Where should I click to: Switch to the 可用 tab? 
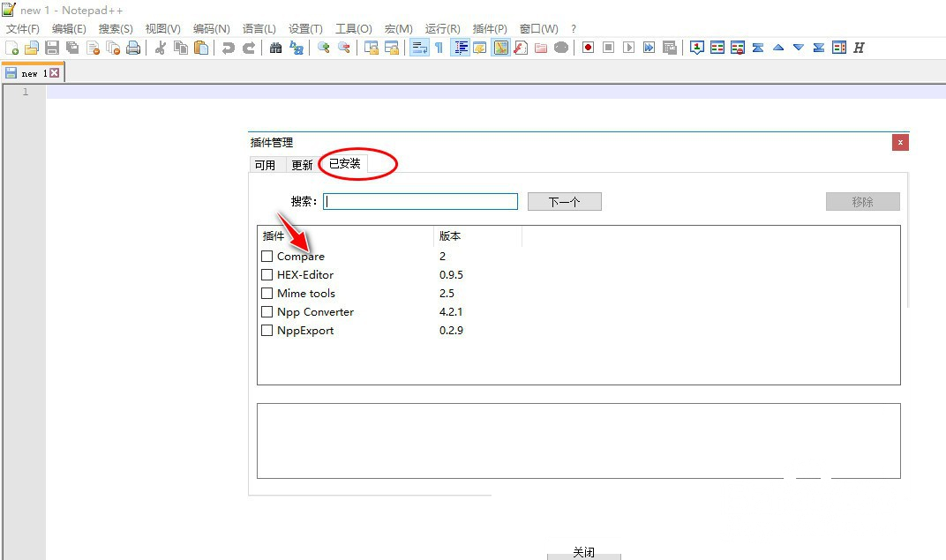[x=265, y=165]
